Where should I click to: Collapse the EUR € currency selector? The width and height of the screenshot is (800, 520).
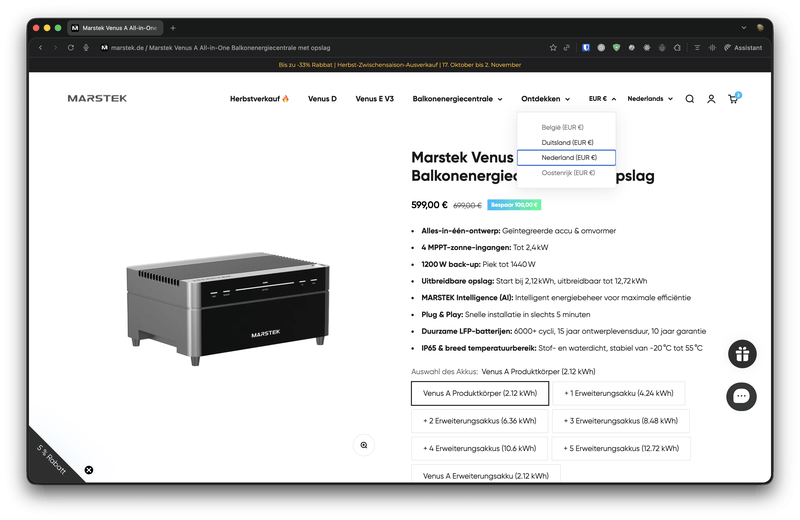602,98
